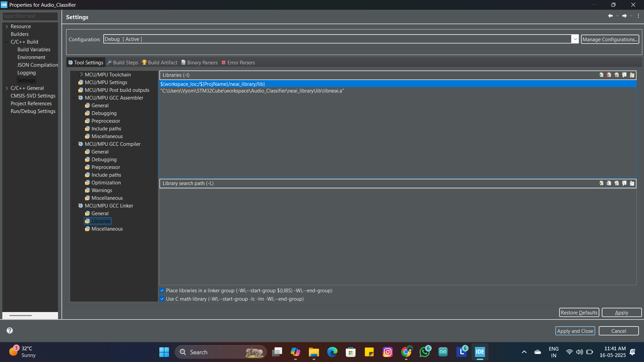Navigate back using the back arrow
Screen dimensions: 644x362
click(x=610, y=16)
